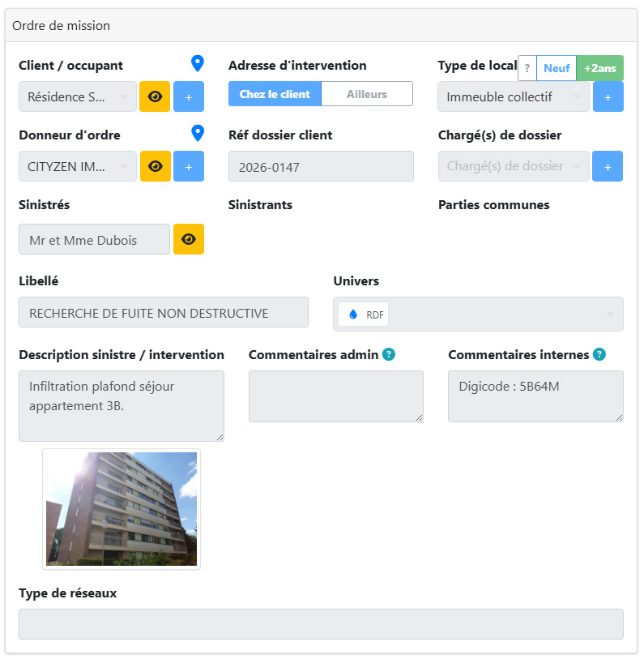Expand the Univers dropdown showing RDF

(x=478, y=315)
